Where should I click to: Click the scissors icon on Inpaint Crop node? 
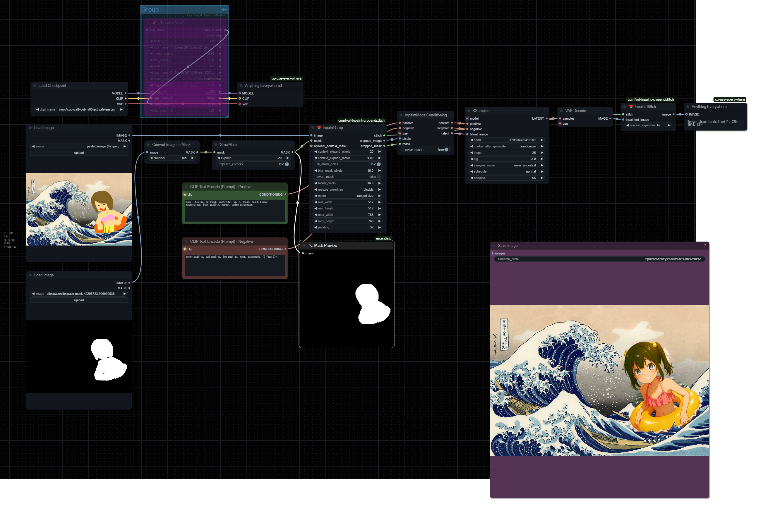319,128
